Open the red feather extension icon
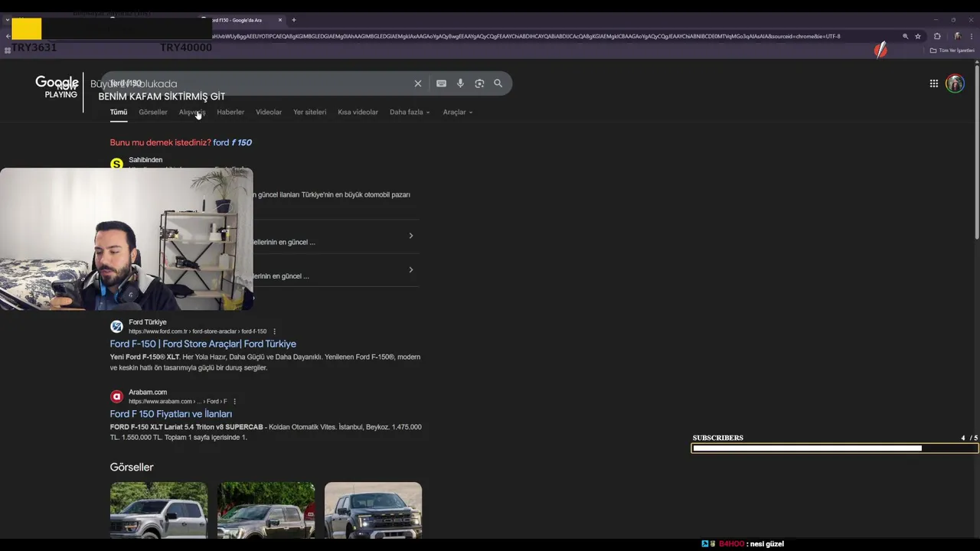980x551 pixels. coord(881,51)
